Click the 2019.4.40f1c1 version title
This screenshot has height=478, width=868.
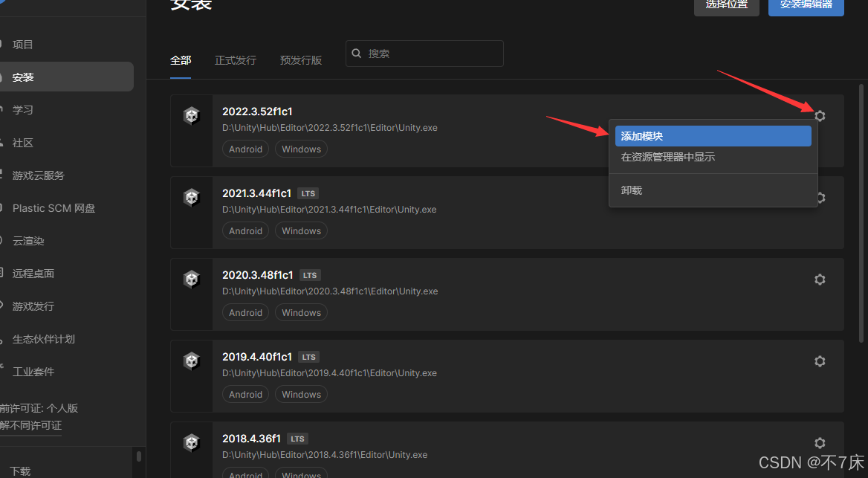tap(257, 357)
